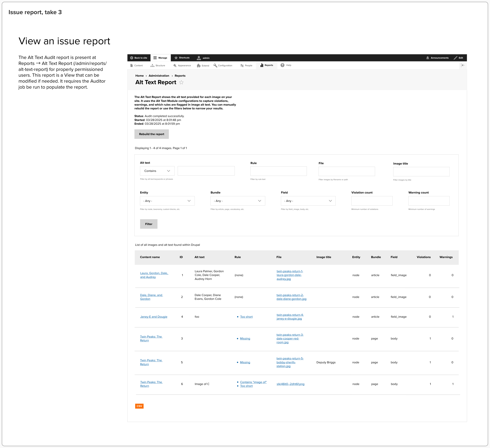Screen dimensions: 490x448
Task: Click the Back to site arrow icon
Action: [132, 58]
